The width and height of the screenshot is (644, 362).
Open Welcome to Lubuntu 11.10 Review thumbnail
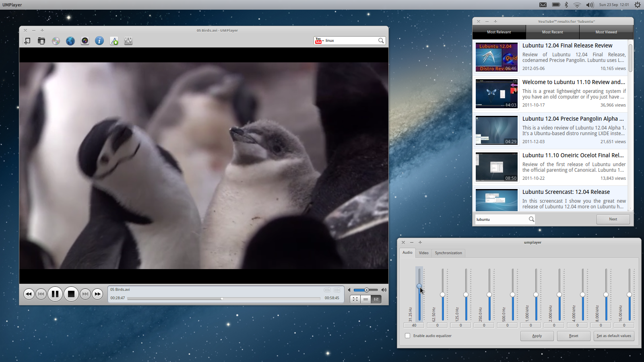pos(497,94)
